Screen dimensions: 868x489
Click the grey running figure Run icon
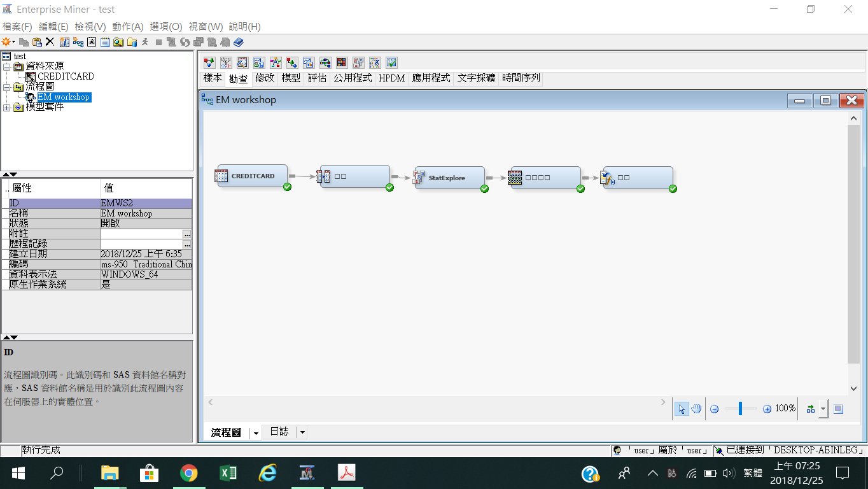pyautogui.click(x=145, y=42)
